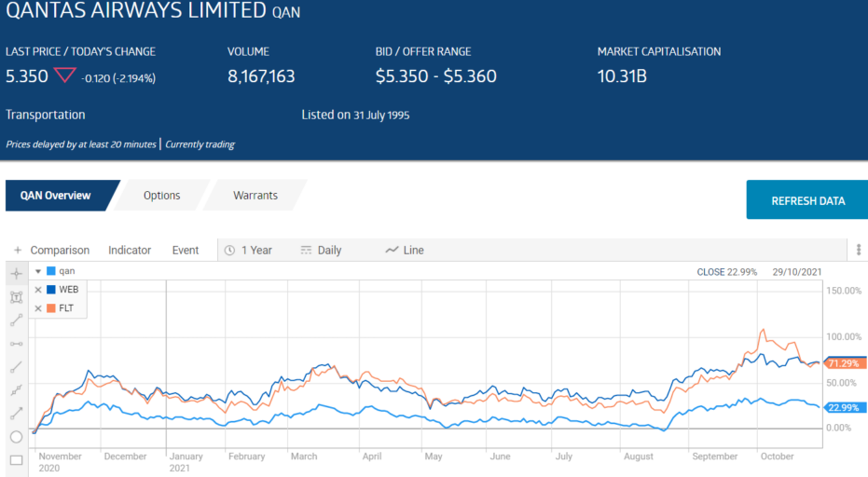Collapse the qan legend arrow

tap(38, 271)
